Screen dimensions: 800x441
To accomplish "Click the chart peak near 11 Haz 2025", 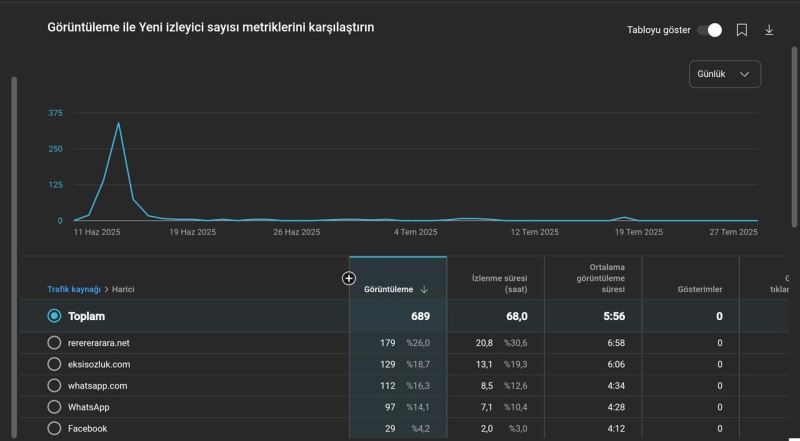I will [118, 124].
